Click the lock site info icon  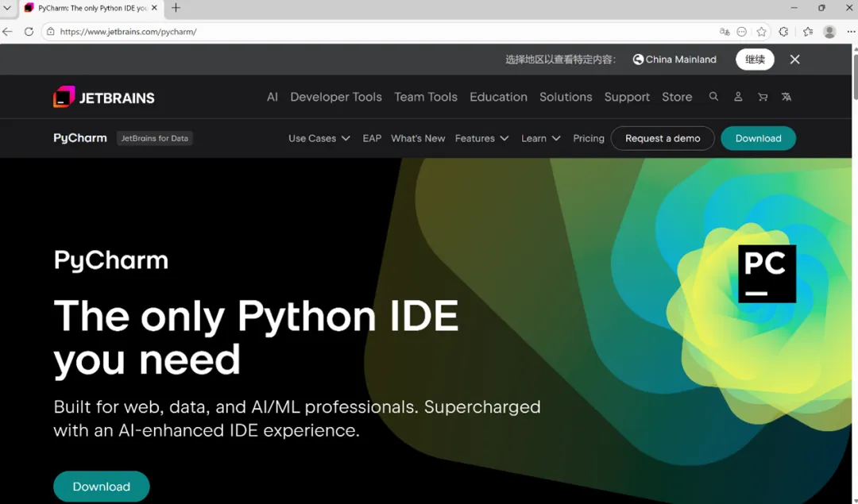point(50,32)
